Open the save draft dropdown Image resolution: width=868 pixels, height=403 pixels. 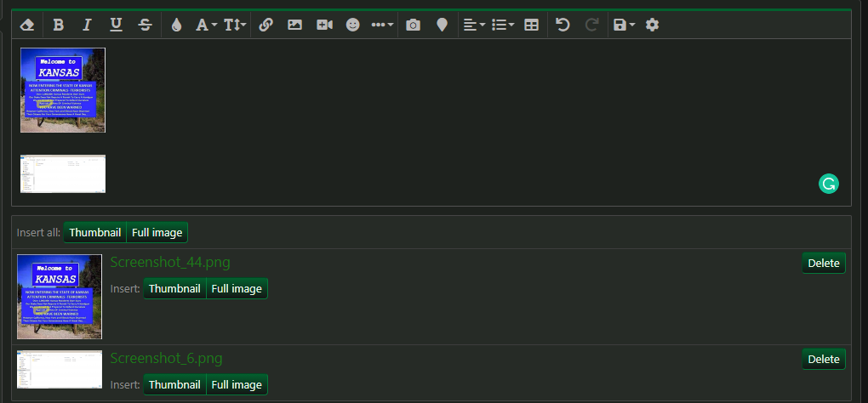(624, 25)
